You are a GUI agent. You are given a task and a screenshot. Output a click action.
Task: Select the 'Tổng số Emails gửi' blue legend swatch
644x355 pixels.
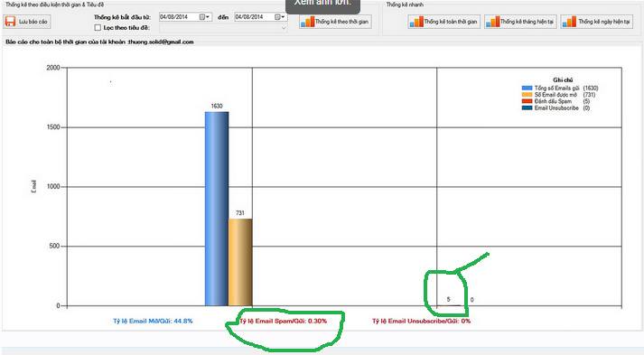pyautogui.click(x=527, y=88)
